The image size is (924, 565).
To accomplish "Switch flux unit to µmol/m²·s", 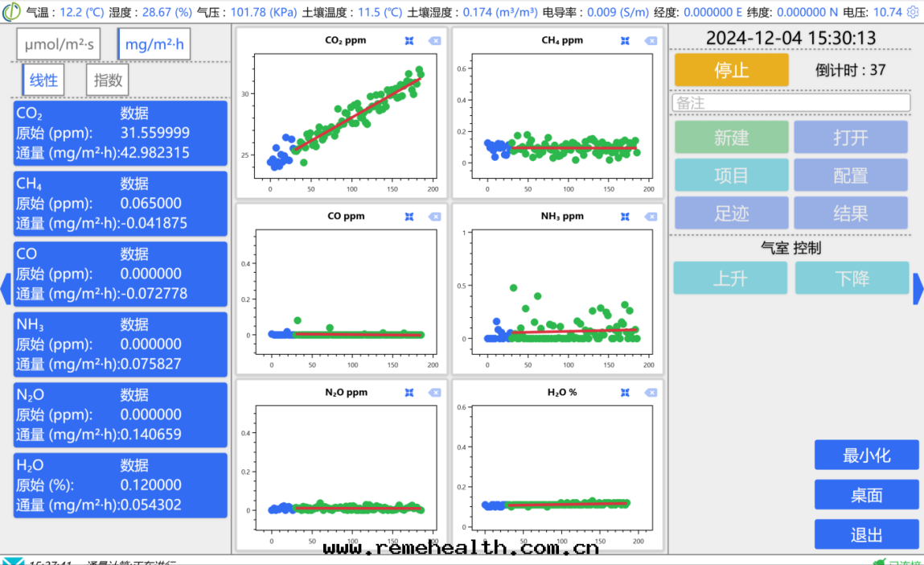I will click(x=59, y=45).
